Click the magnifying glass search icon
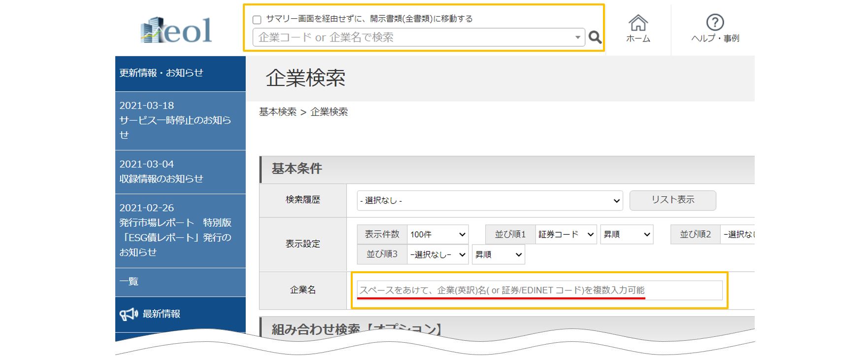The height and width of the screenshot is (360, 868). tap(595, 37)
